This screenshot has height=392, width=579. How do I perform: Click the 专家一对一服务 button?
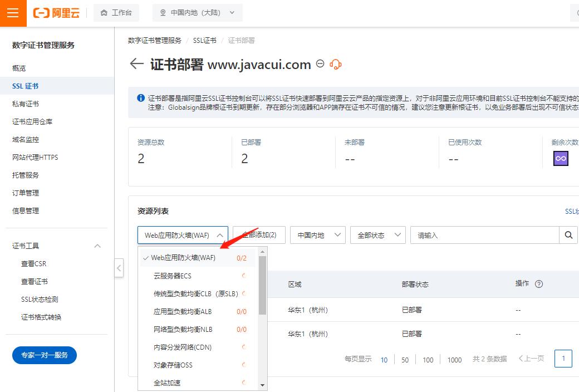click(x=45, y=355)
